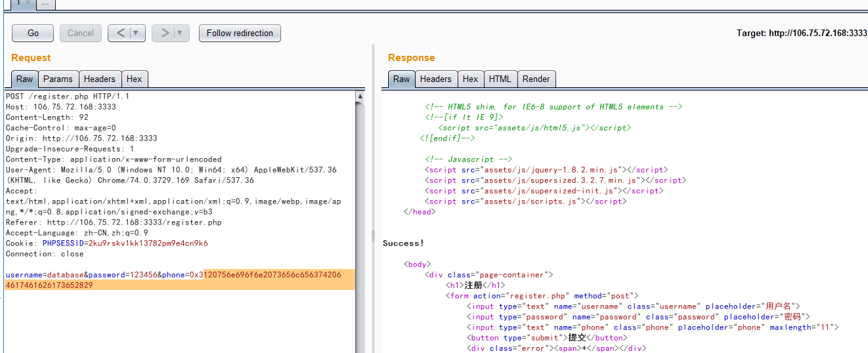This screenshot has width=868, height=353.
Task: Open the forward history dropdown arrow
Action: coord(181,33)
